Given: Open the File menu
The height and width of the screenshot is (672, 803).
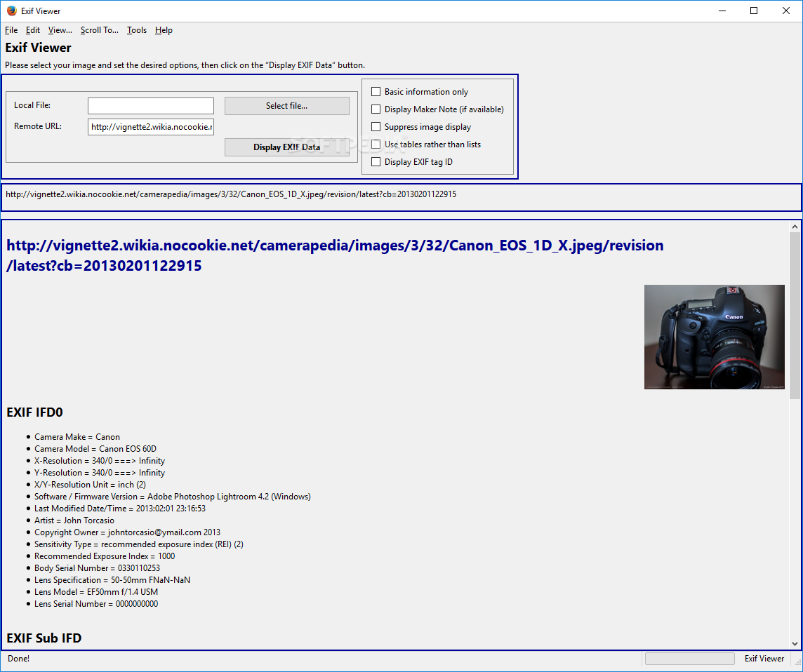Looking at the screenshot, I should point(11,30).
